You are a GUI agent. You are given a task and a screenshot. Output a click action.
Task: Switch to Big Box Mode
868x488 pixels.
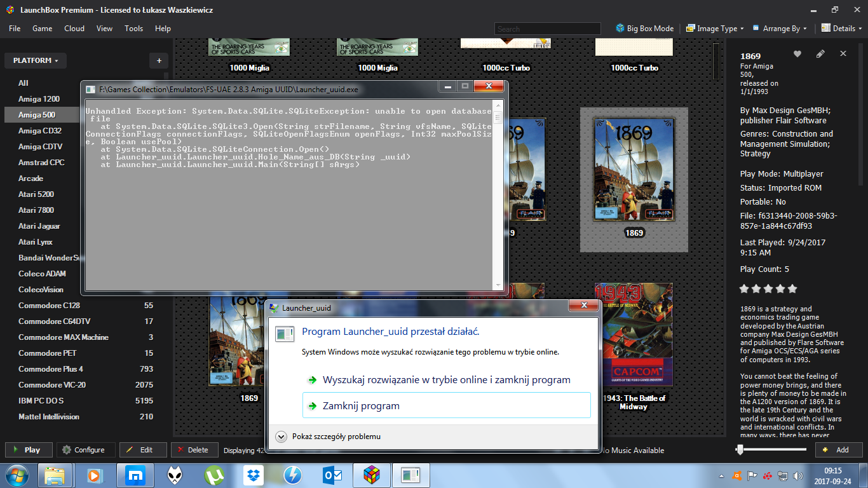pos(644,29)
